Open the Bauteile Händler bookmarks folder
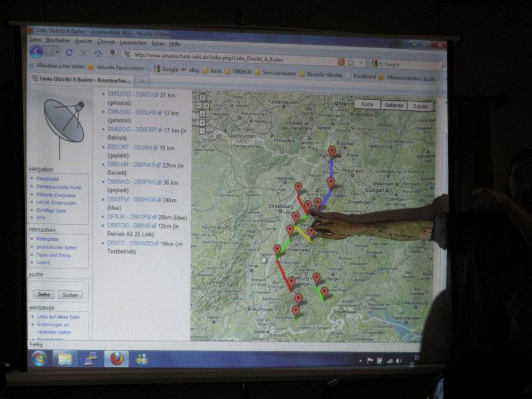 pyautogui.click(x=321, y=74)
